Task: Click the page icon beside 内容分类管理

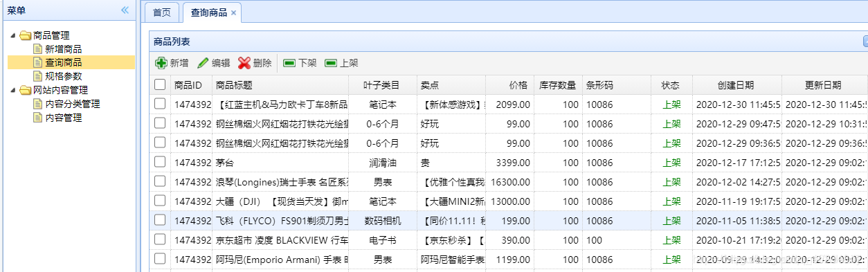Action: click(x=38, y=104)
